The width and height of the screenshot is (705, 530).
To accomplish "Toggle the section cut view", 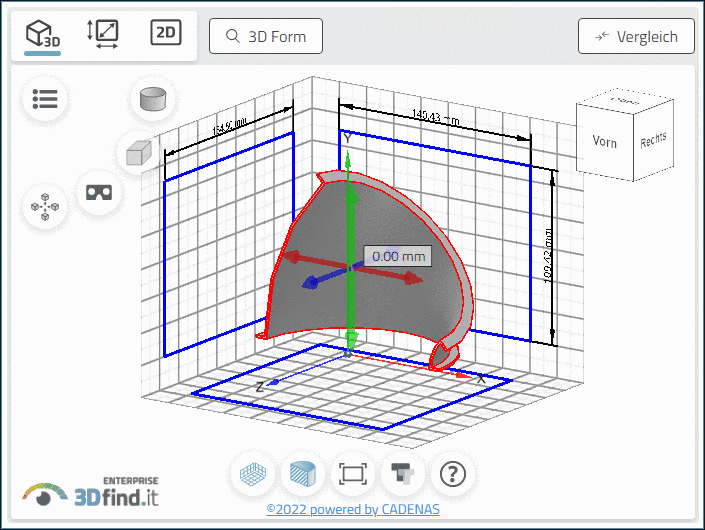I will coord(303,474).
